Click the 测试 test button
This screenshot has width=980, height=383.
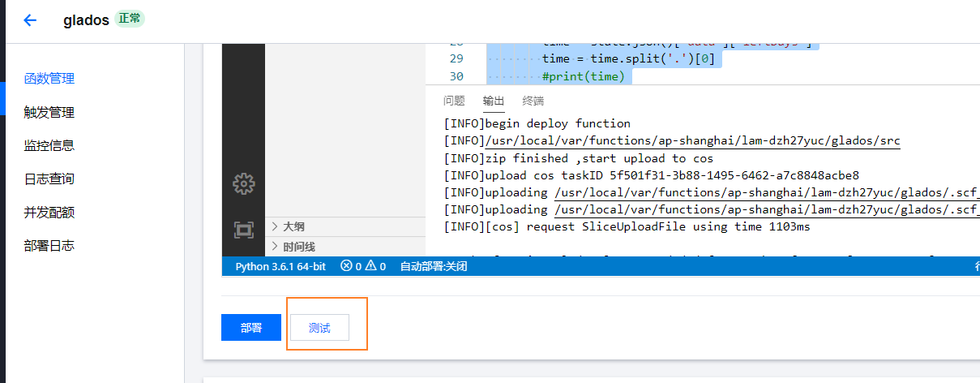[319, 328]
